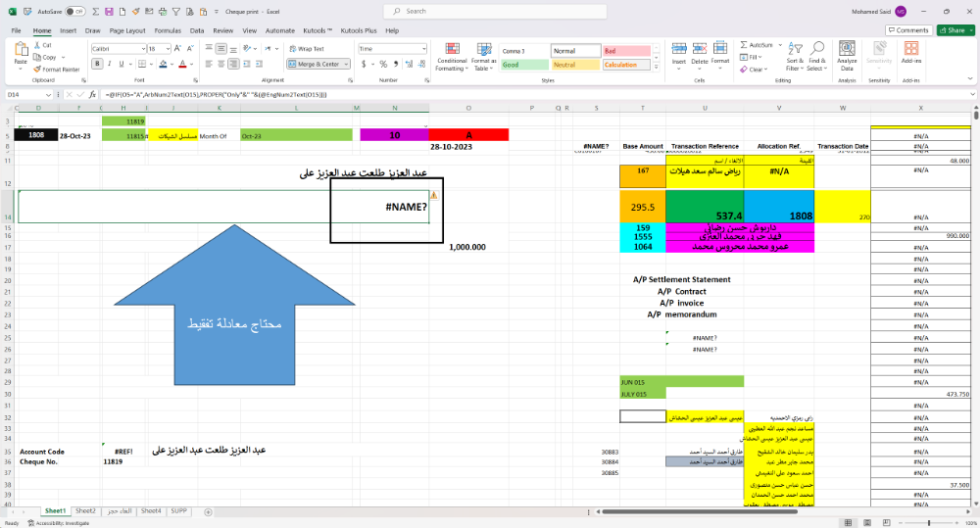The image size is (980, 528).
Task: Toggle Bold formatting
Action: coord(97,64)
